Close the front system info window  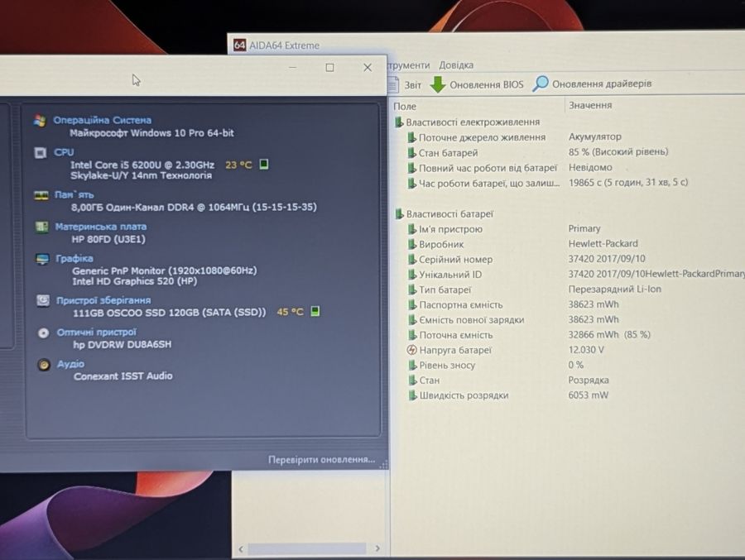[x=368, y=68]
